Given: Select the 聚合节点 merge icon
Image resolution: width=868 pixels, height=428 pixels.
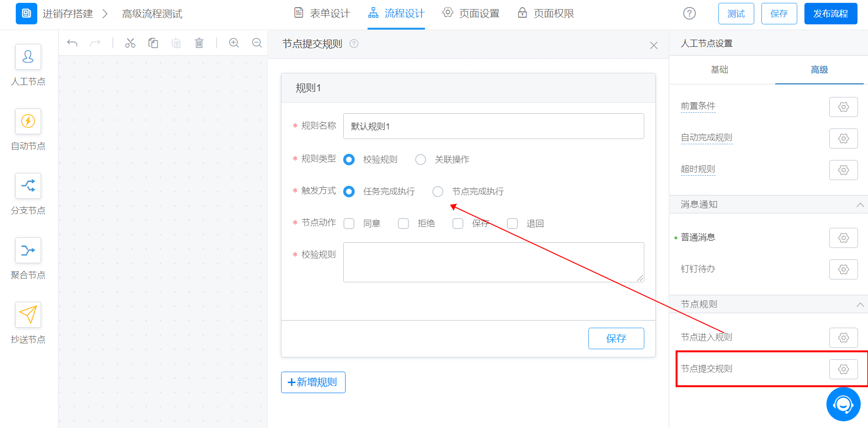Looking at the screenshot, I should [x=28, y=250].
